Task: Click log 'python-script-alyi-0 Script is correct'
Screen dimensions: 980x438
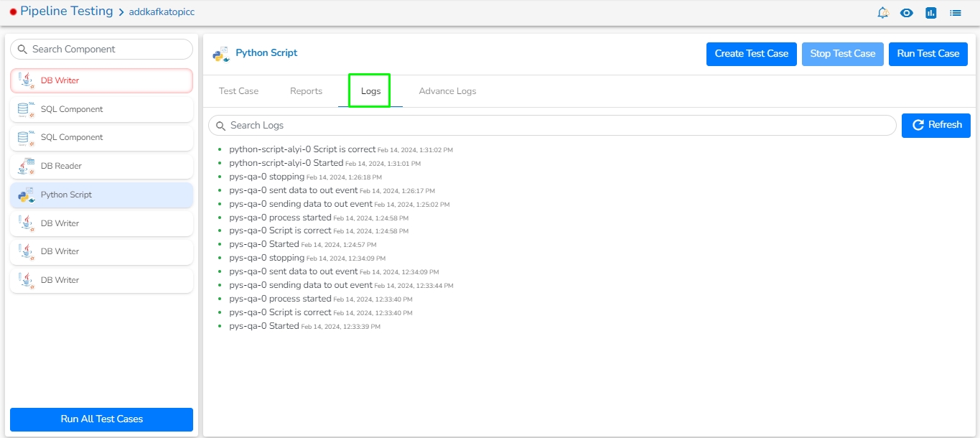Action: point(341,150)
